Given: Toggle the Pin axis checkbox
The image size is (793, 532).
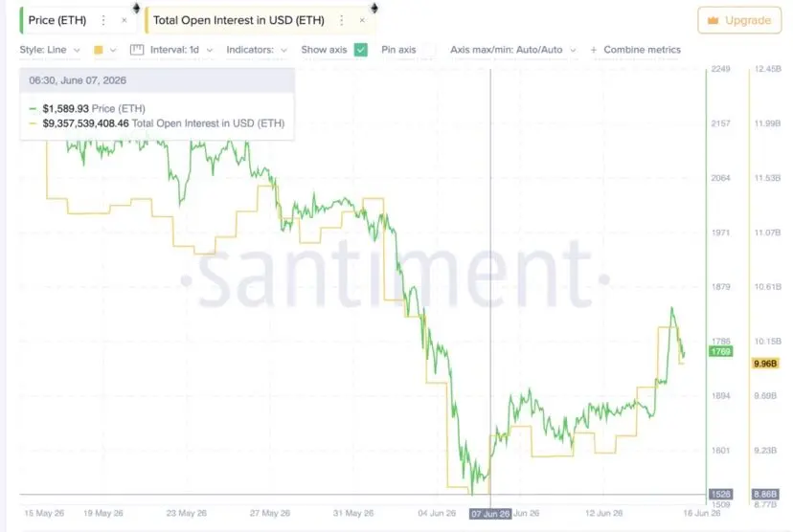Looking at the screenshot, I should coord(428,50).
